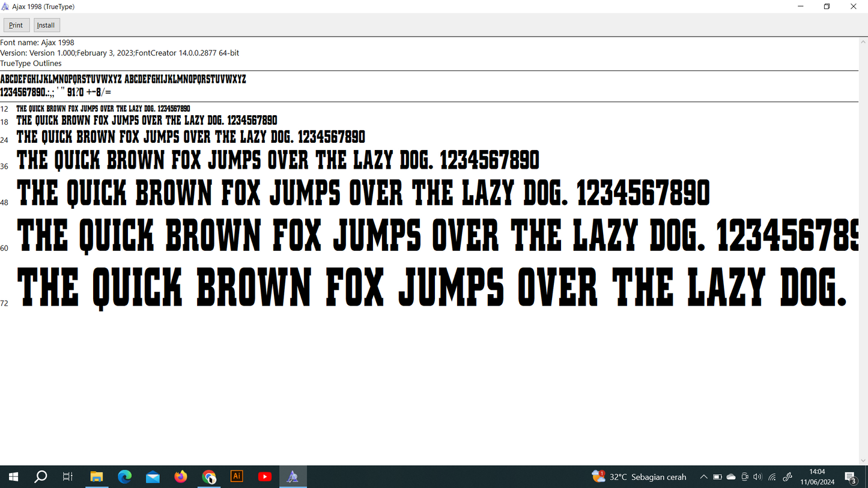Switch to Google Chrome in the taskbar
Viewport: 868px width, 488px height.
click(209, 477)
